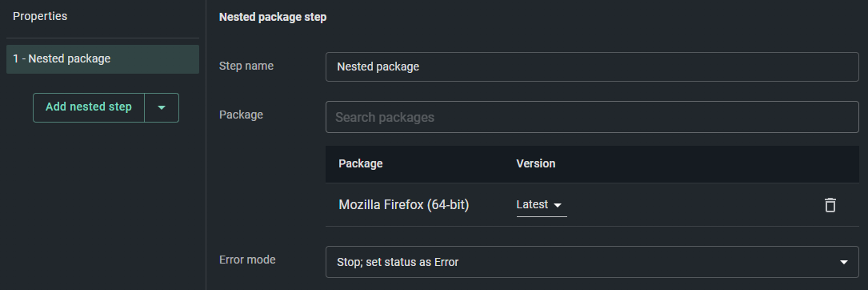868x290 pixels.
Task: Click the Nested package text in Step name
Action: click(378, 67)
